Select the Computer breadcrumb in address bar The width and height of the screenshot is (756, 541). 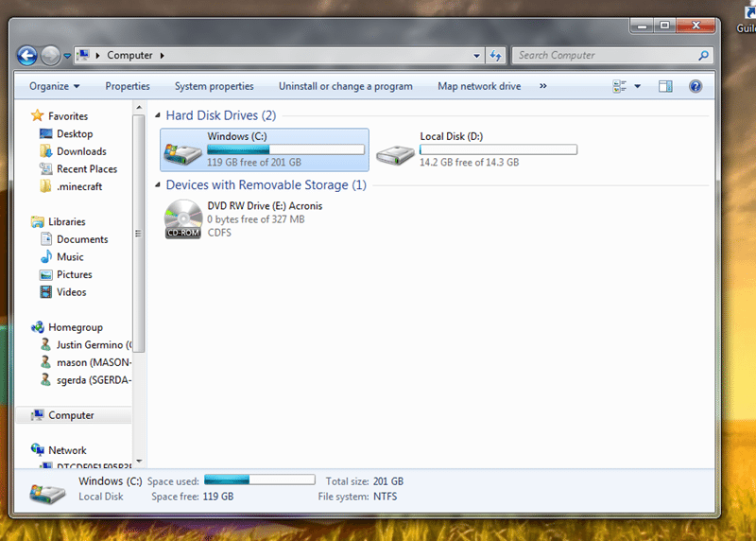tap(129, 56)
